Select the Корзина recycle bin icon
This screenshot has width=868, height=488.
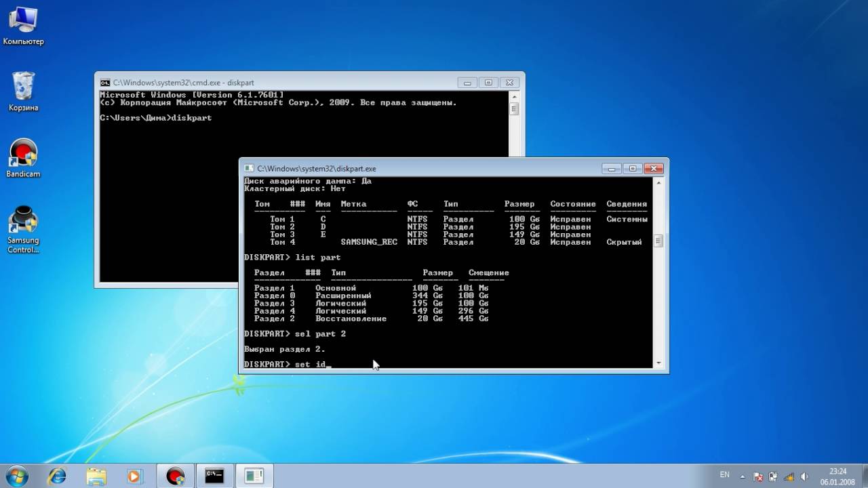coord(24,91)
